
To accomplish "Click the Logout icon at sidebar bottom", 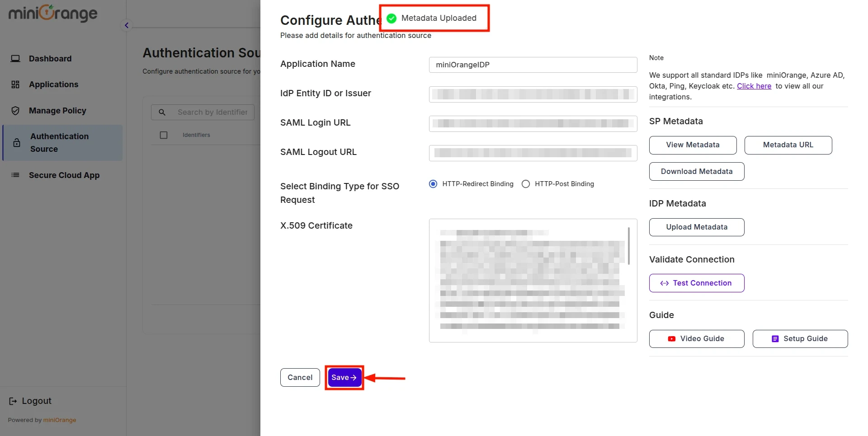I will (13, 401).
